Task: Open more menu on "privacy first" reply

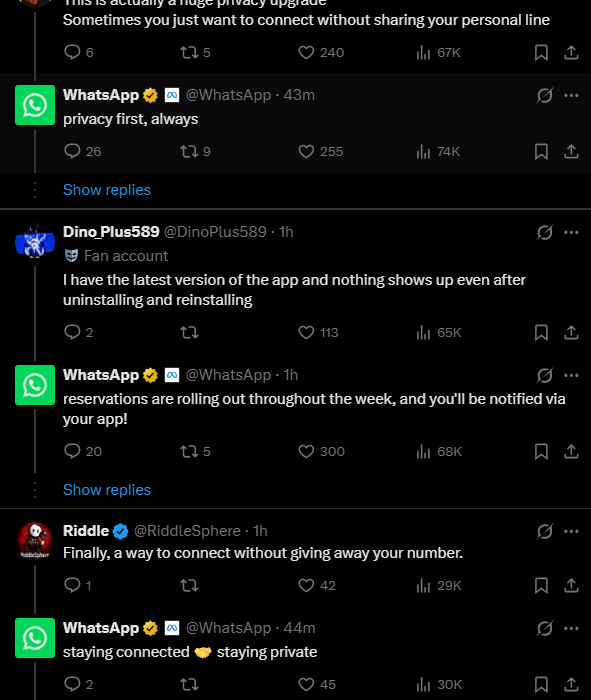Action: coord(571,95)
